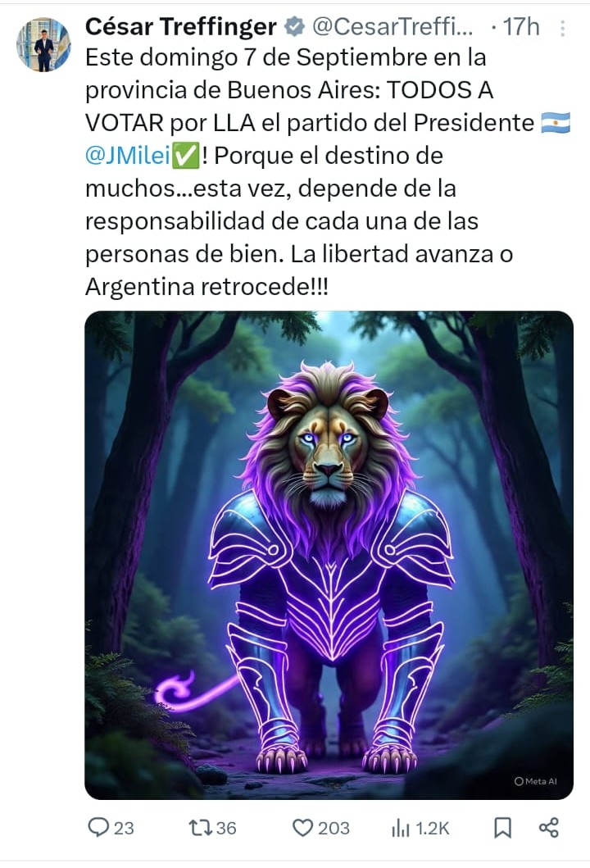
Task: Share the tweet via share icon
Action: [x=548, y=828]
